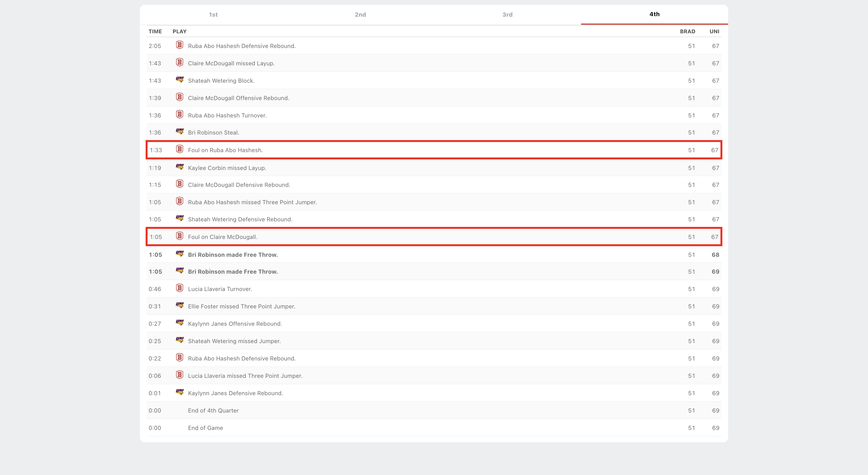This screenshot has height=475, width=868.
Task: Click UNI logo next to Bri Robinson Steal
Action: tap(180, 132)
